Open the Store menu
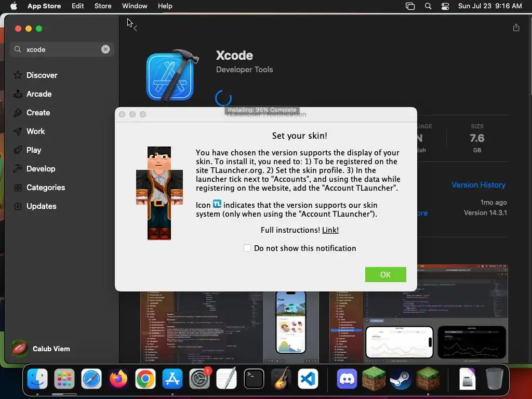 [x=103, y=6]
